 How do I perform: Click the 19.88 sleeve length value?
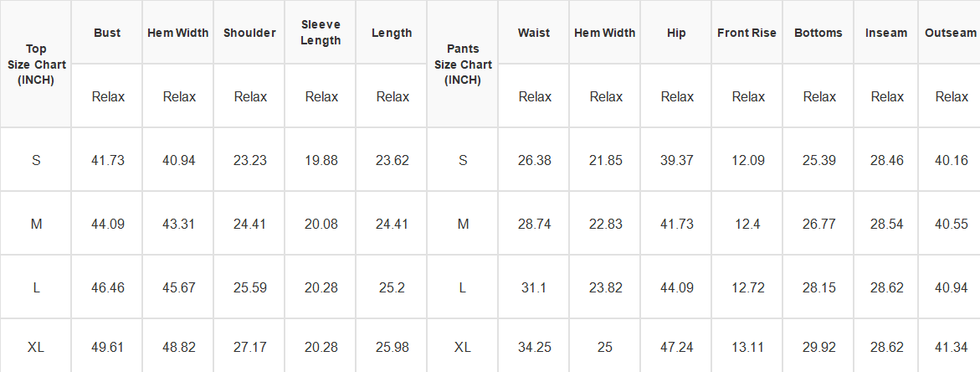pos(321,161)
